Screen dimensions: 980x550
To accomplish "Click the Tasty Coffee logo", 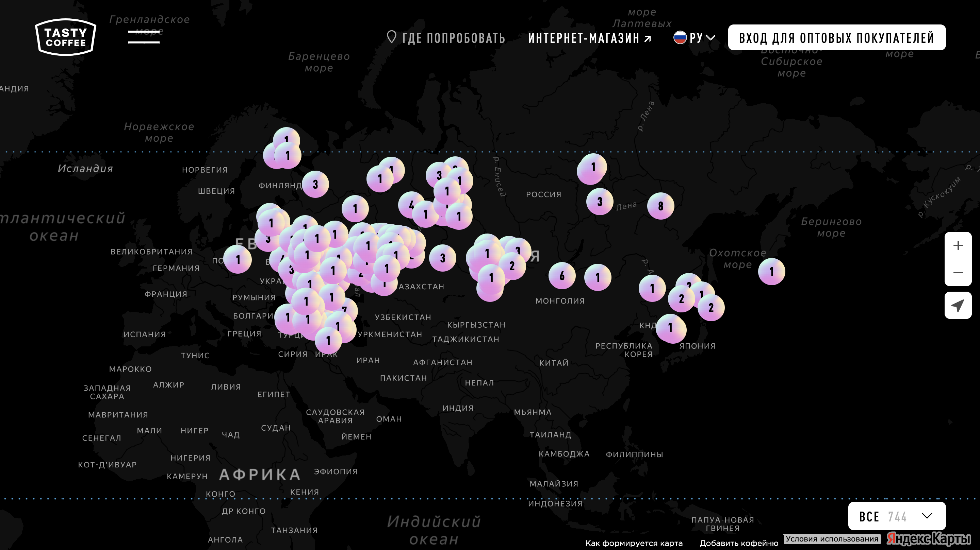I will click(x=65, y=37).
